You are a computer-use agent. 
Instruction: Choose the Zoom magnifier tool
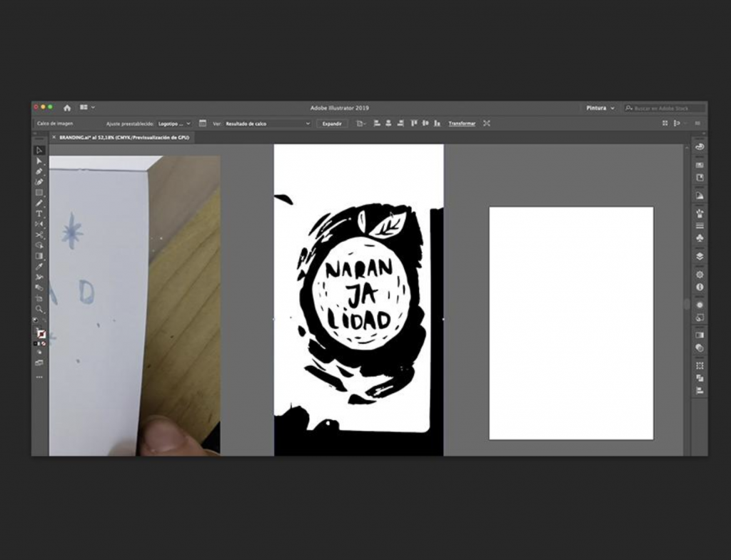39,309
